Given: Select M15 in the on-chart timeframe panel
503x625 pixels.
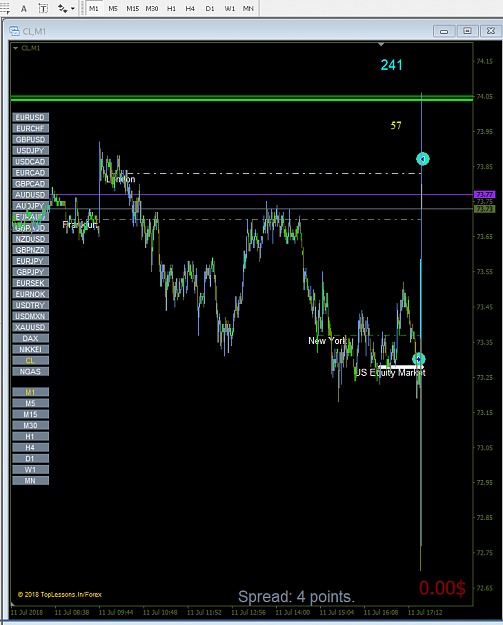Looking at the screenshot, I should 30,414.
